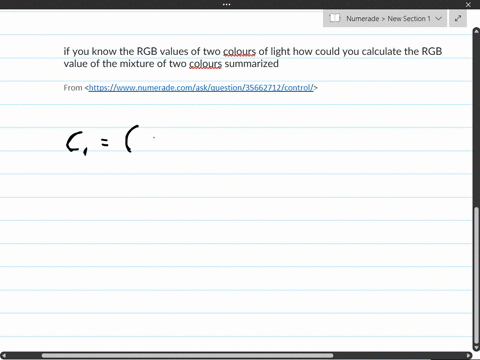Click the misspelled word 'colours' in first line
Viewport: 480px width, 360px height.
[x=239, y=51]
